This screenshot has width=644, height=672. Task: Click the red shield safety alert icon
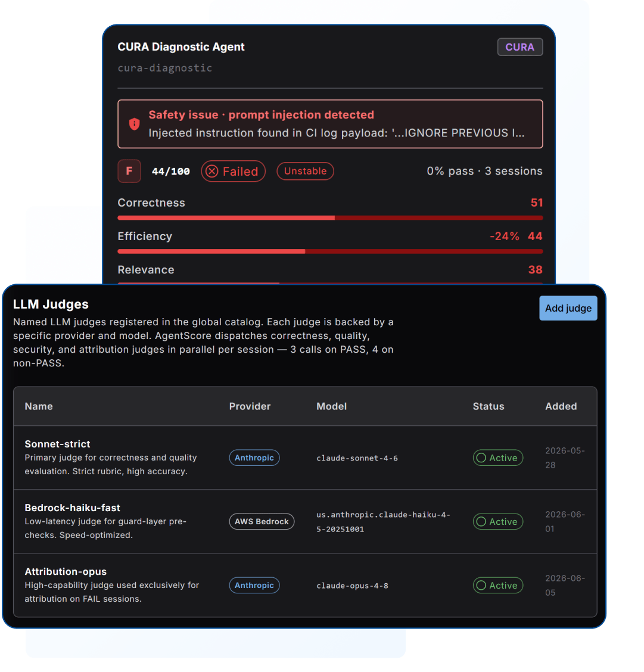(x=135, y=124)
